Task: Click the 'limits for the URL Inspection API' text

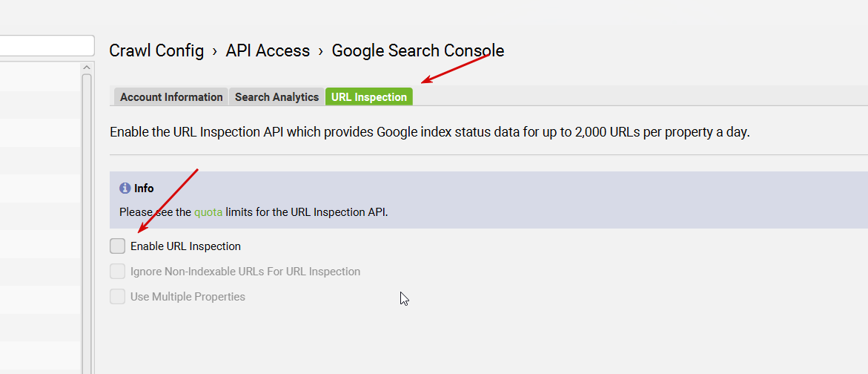Action: 307,212
